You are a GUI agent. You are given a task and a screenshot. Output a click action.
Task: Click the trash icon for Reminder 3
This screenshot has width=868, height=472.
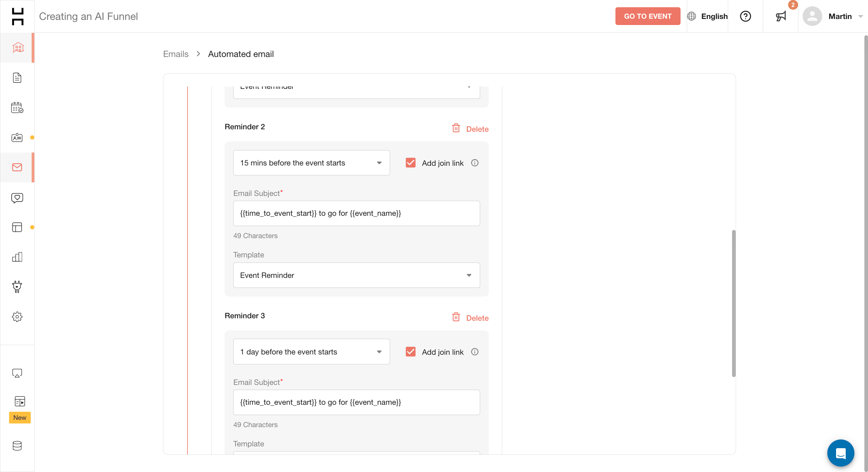pyautogui.click(x=456, y=317)
